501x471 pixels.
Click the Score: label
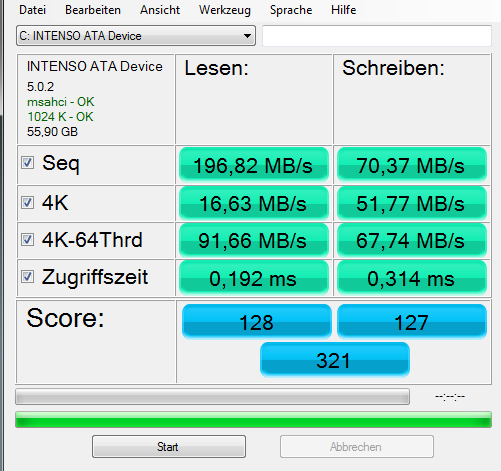[65, 318]
